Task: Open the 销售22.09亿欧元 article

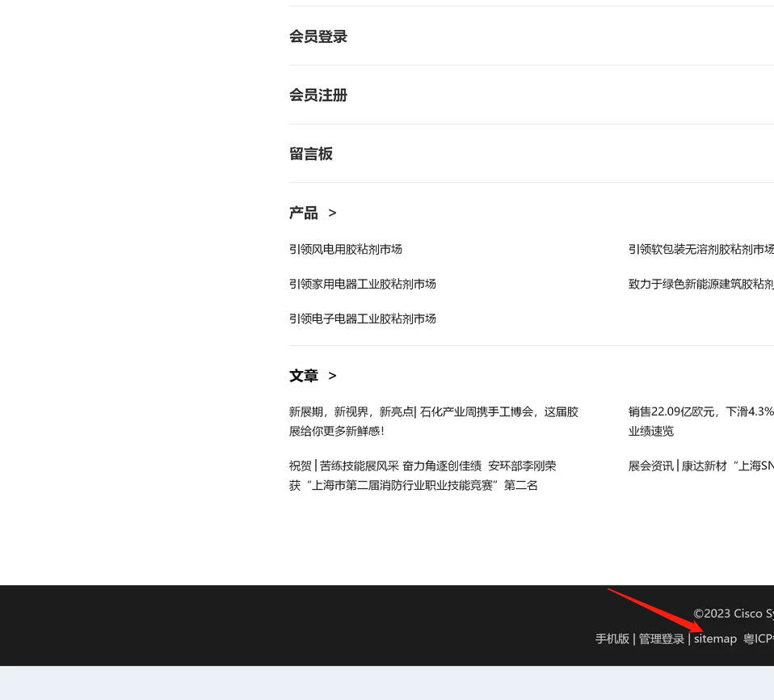Action: (700, 411)
